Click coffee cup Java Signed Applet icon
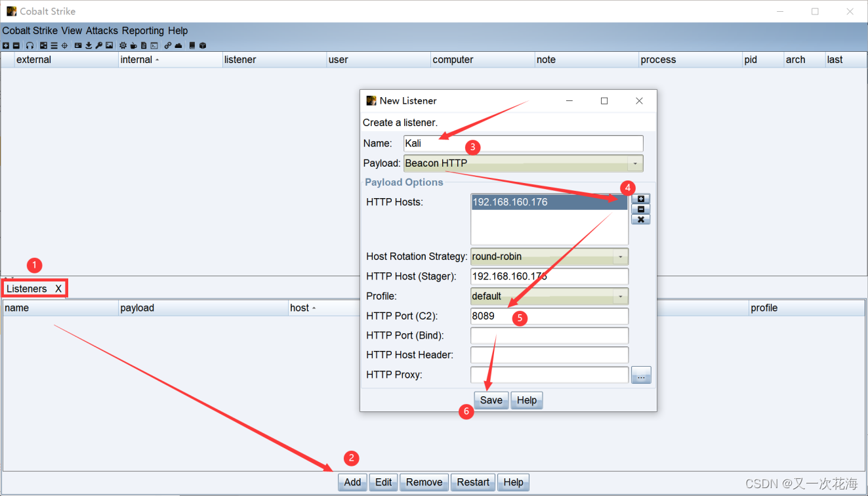The height and width of the screenshot is (496, 868). click(134, 46)
